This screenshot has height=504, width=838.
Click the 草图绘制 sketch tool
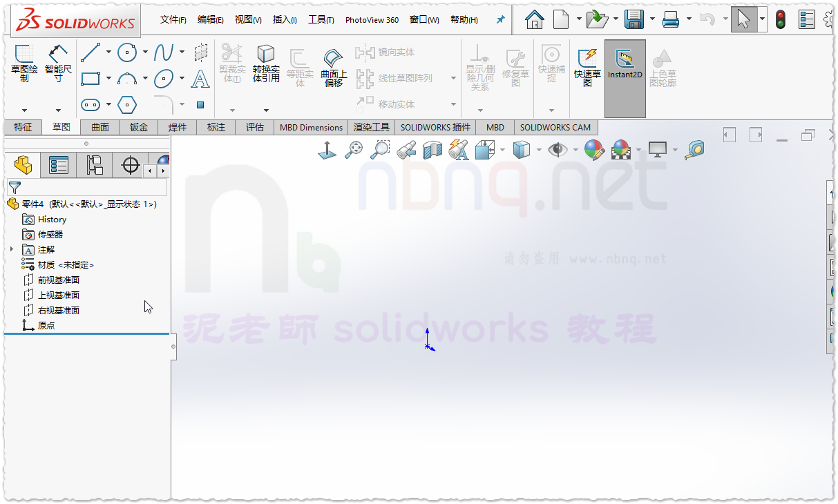click(24, 64)
